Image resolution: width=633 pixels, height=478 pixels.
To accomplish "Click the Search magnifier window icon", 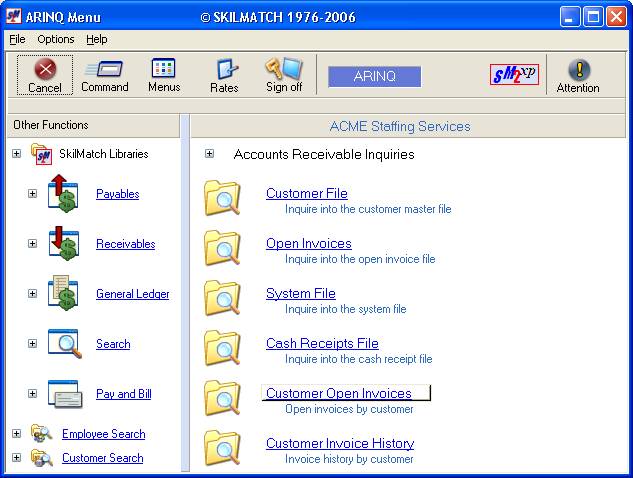I will 65,344.
